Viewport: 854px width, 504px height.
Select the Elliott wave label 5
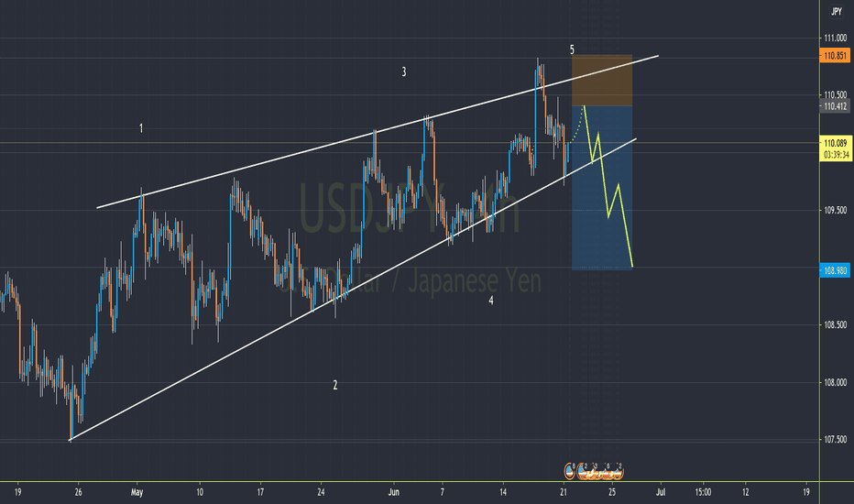click(x=572, y=50)
